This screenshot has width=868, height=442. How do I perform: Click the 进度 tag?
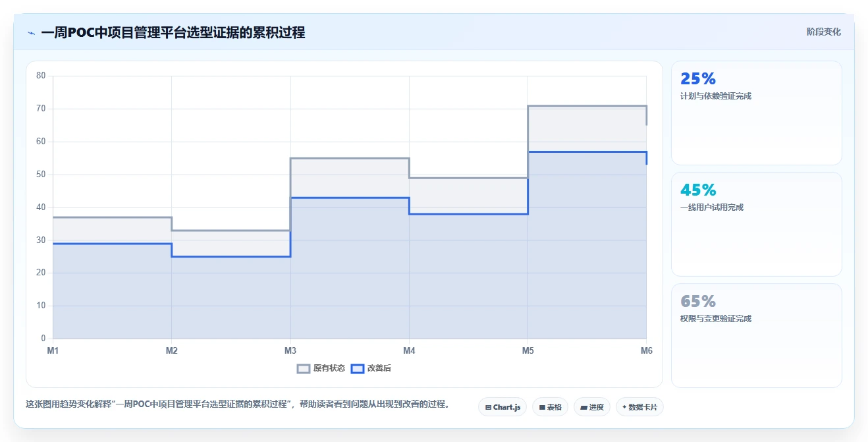coord(592,407)
